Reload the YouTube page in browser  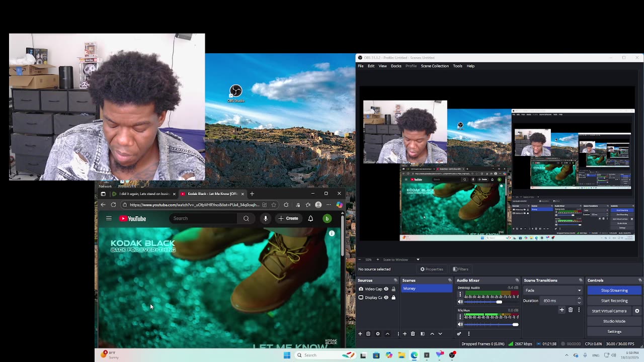coord(113,205)
